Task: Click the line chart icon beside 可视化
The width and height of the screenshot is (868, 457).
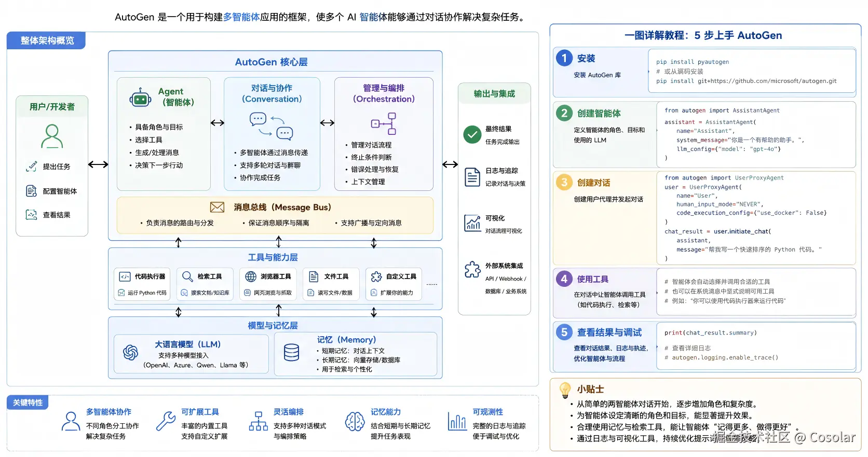Action: (472, 223)
